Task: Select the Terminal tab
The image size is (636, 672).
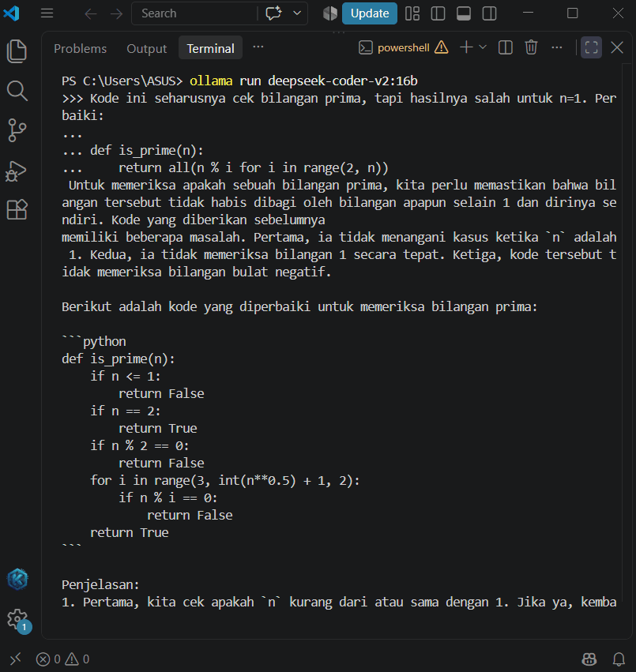Action: click(211, 48)
